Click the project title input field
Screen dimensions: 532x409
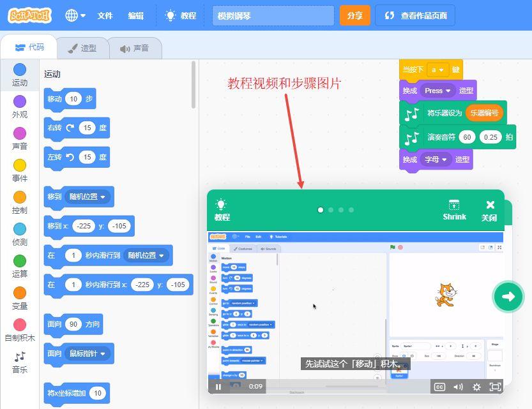pyautogui.click(x=273, y=15)
